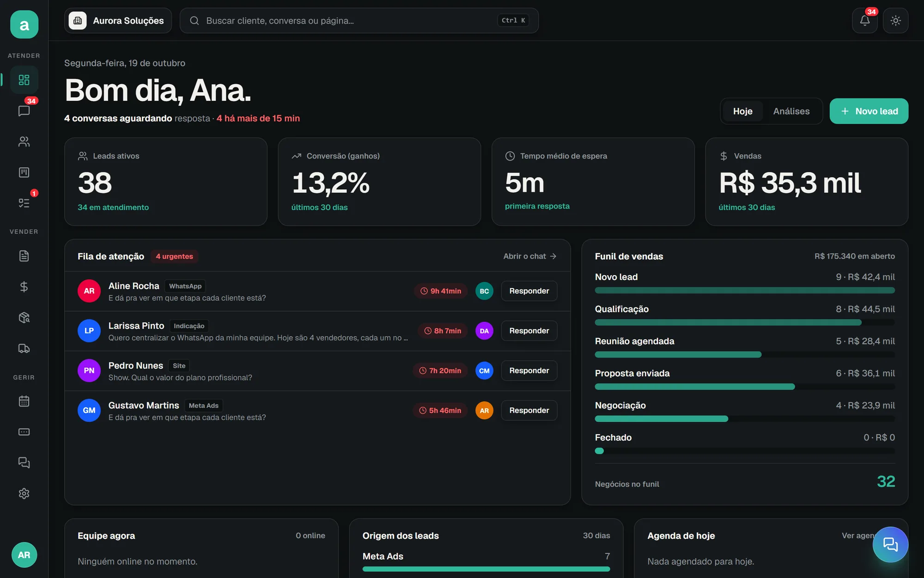Click the Qualificação funnel progress bar
The width and height of the screenshot is (924, 578).
pos(745,322)
